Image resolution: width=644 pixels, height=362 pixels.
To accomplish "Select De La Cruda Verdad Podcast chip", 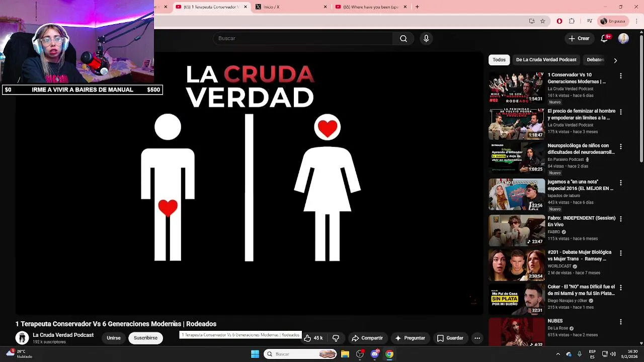I will click(x=546, y=60).
